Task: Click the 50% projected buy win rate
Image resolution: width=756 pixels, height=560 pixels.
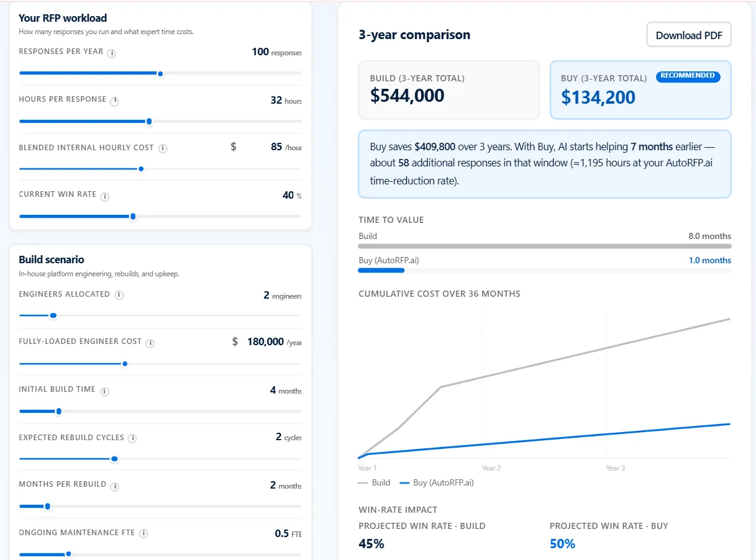Action: pyautogui.click(x=563, y=544)
